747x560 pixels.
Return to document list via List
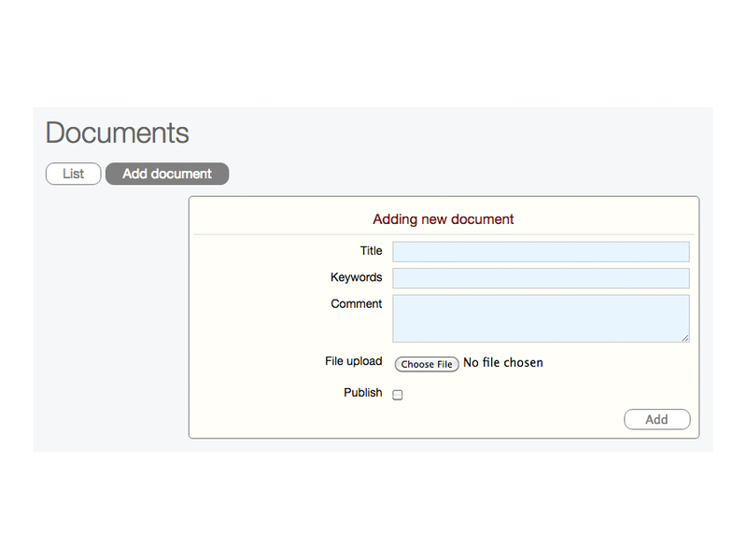pos(73,174)
